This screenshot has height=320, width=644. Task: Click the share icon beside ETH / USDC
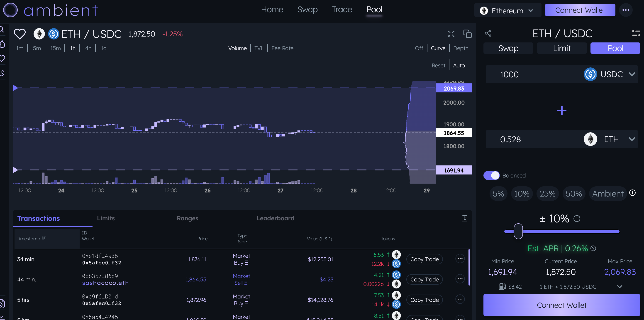pos(488,33)
